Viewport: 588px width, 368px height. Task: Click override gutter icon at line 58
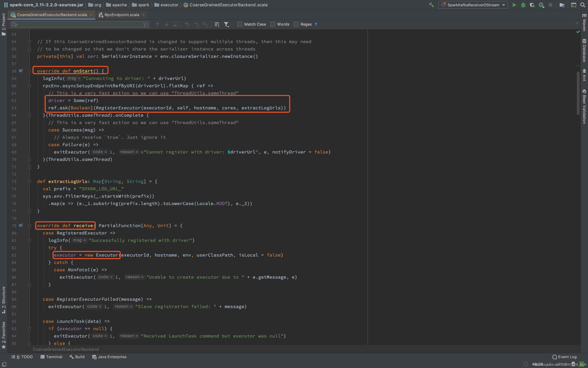pos(21,71)
